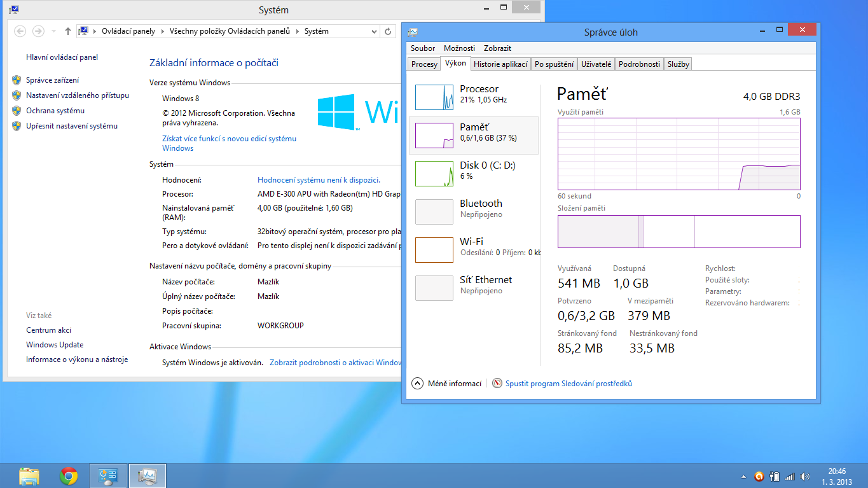Open the address bar history dropdown
The height and width of the screenshot is (488, 868).
pyautogui.click(x=375, y=31)
